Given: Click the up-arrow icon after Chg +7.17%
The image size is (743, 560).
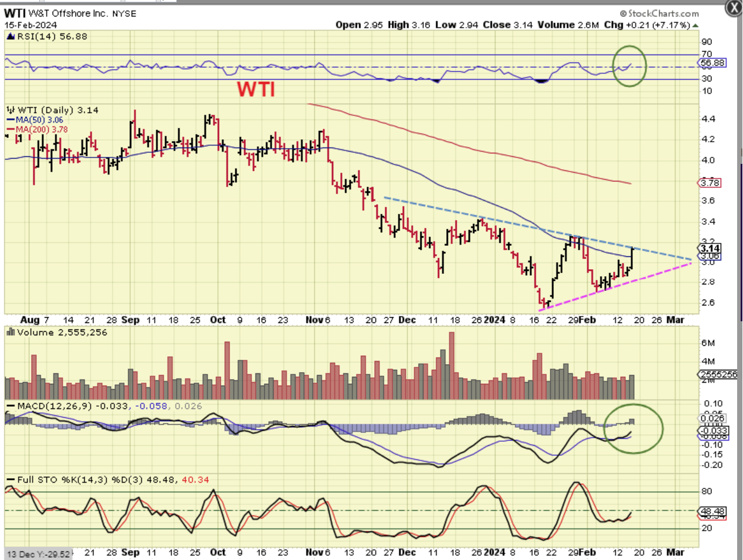Looking at the screenshot, I should click(695, 25).
